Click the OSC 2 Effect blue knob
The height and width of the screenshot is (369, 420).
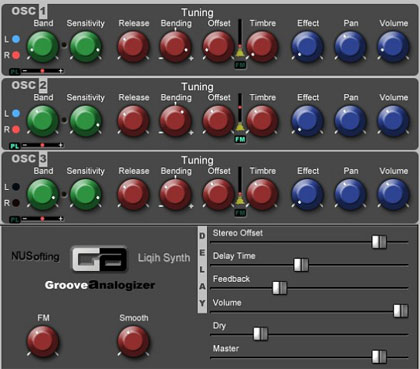point(307,121)
